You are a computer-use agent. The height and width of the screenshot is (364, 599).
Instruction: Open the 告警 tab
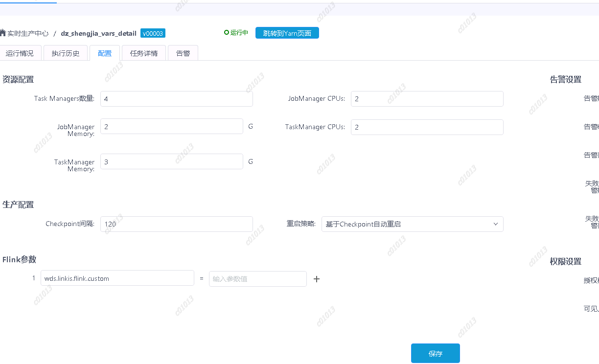pos(183,53)
